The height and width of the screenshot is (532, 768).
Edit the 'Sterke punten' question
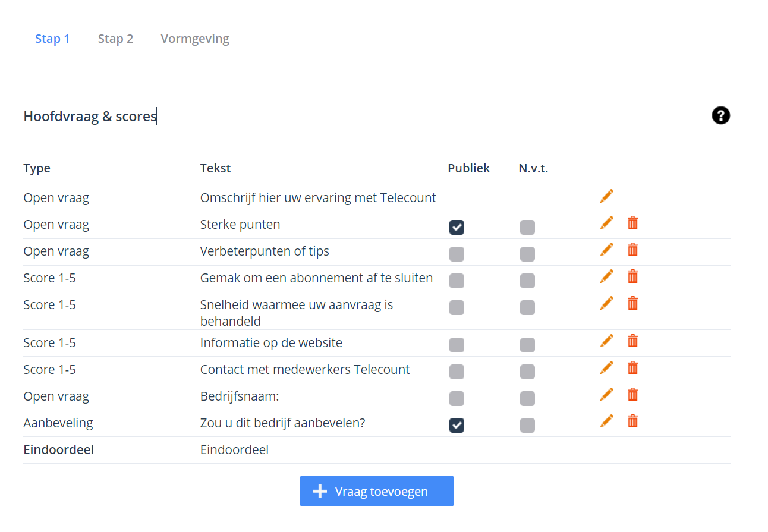606,223
